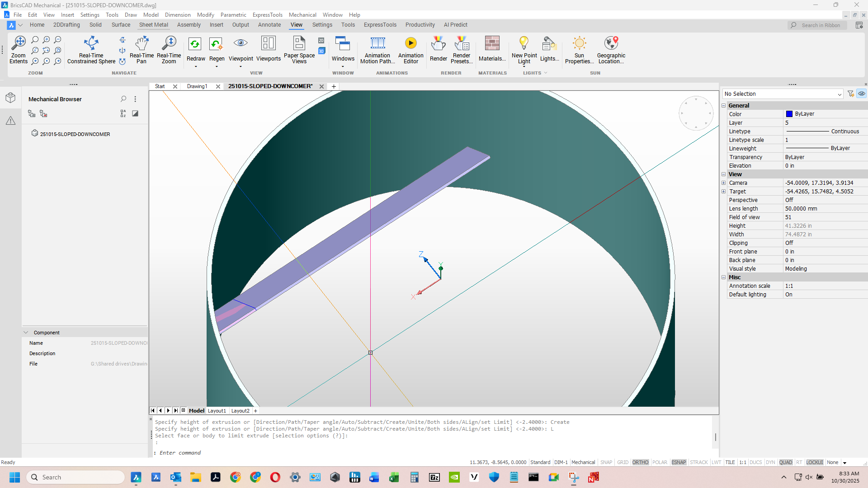This screenshot has width=868, height=488.
Task: Switch to the Layout1 tab
Action: click(217, 411)
